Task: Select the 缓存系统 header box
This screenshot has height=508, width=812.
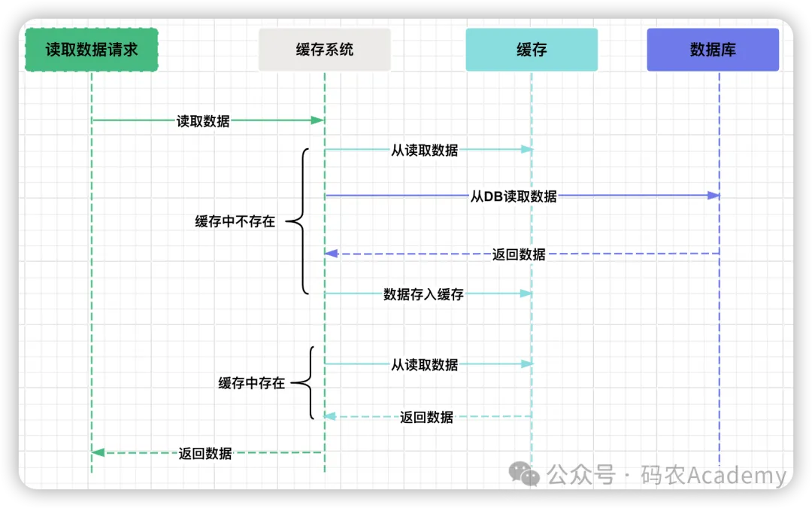Action: (x=325, y=49)
